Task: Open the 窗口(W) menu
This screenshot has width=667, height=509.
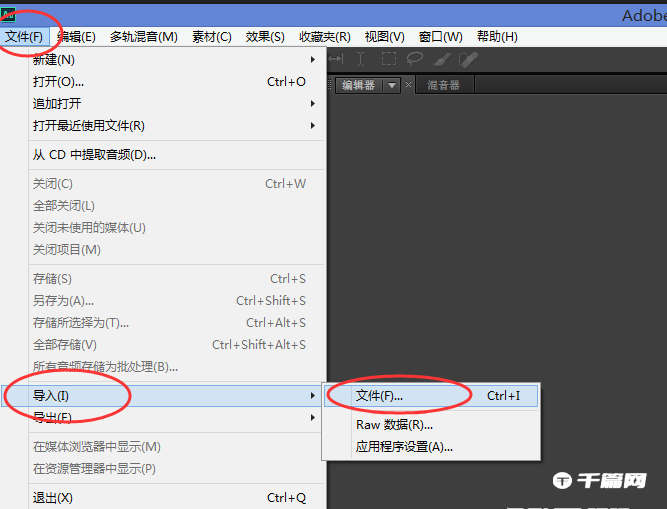Action: 440,37
